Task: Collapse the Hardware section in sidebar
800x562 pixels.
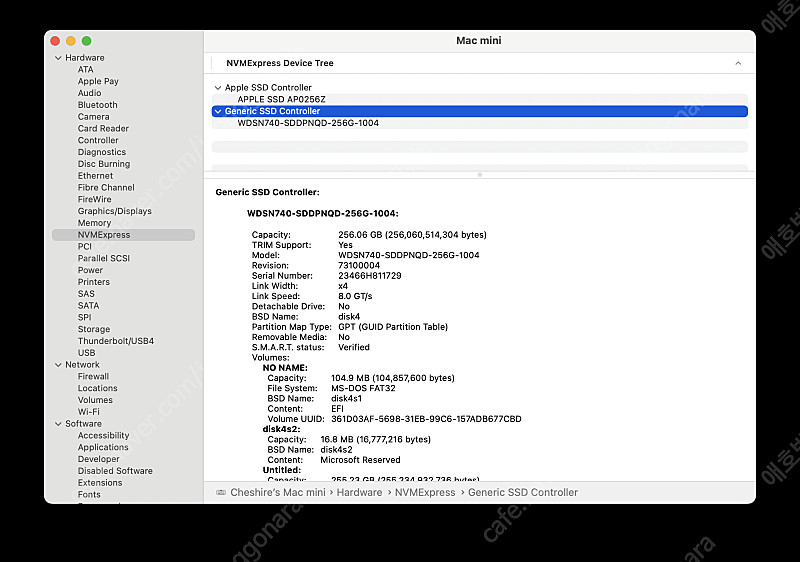Action: pyautogui.click(x=57, y=58)
